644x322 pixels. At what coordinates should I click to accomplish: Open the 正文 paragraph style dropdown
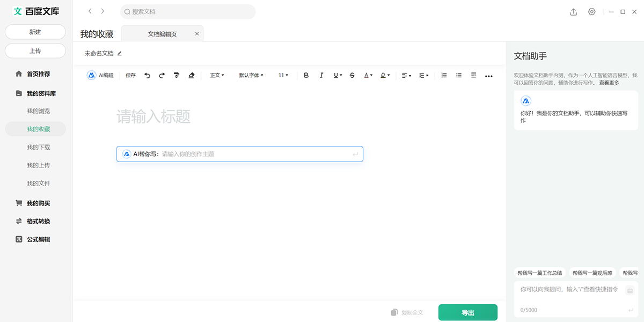coord(217,76)
